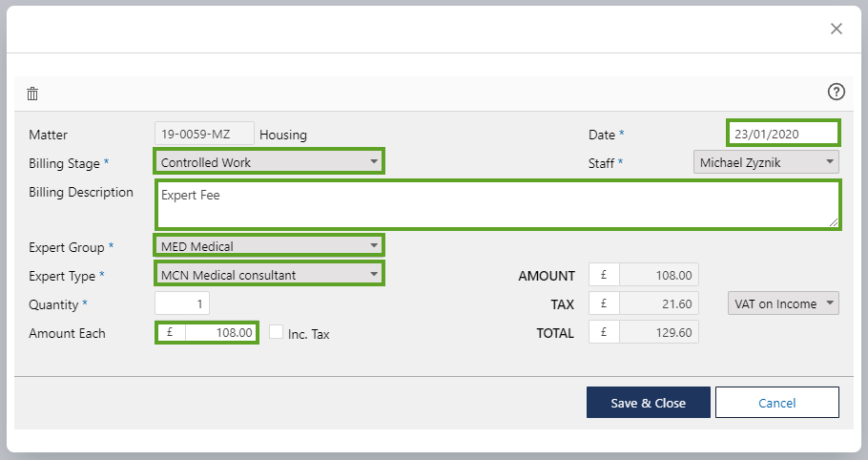Image resolution: width=868 pixels, height=460 pixels.
Task: Focus the Billing Description text area
Action: coord(496,205)
